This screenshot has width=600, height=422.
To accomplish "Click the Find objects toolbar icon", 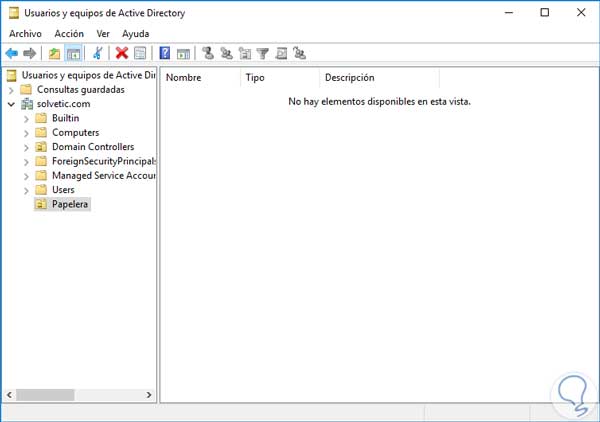I will click(281, 53).
